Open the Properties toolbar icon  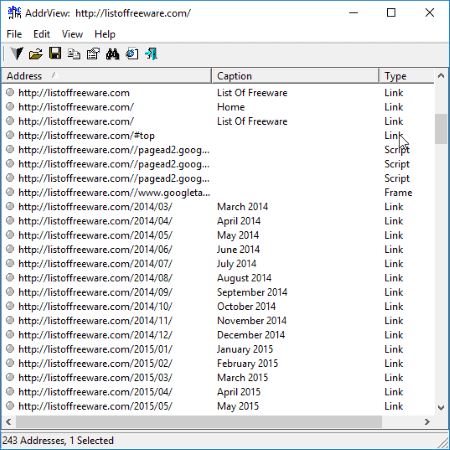[93, 54]
